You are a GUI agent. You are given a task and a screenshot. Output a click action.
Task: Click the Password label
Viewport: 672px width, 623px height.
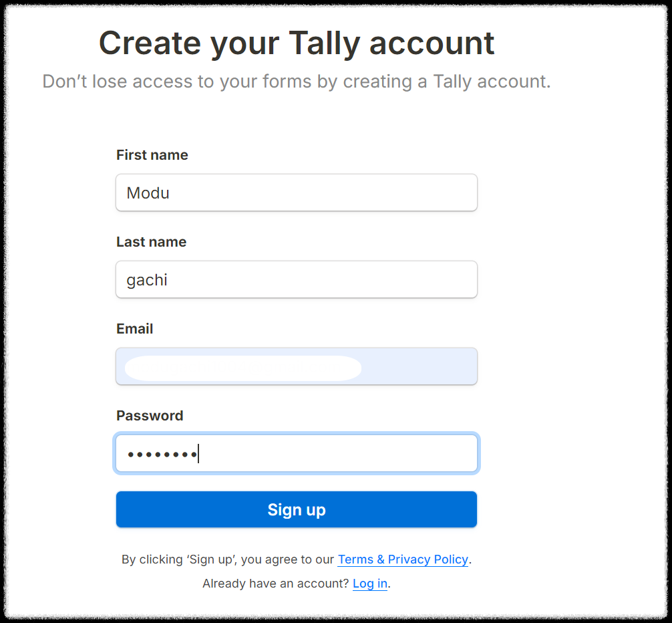[150, 415]
